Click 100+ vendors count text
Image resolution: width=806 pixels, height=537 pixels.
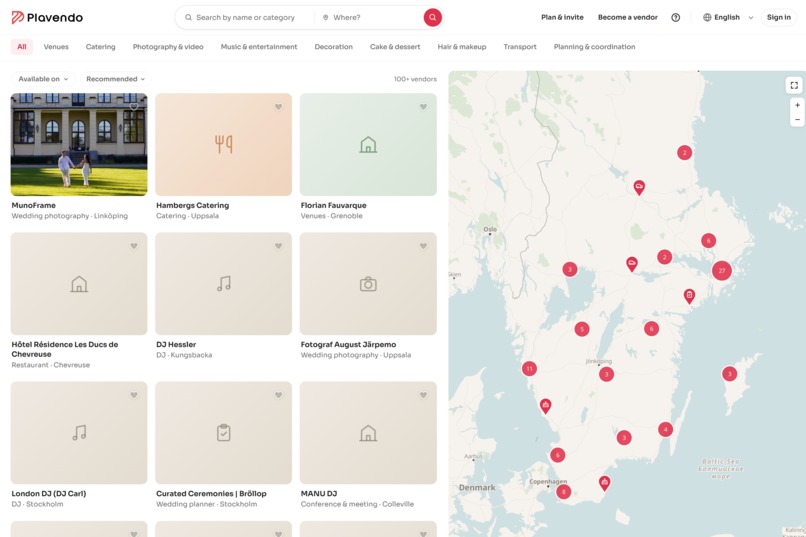click(x=415, y=79)
